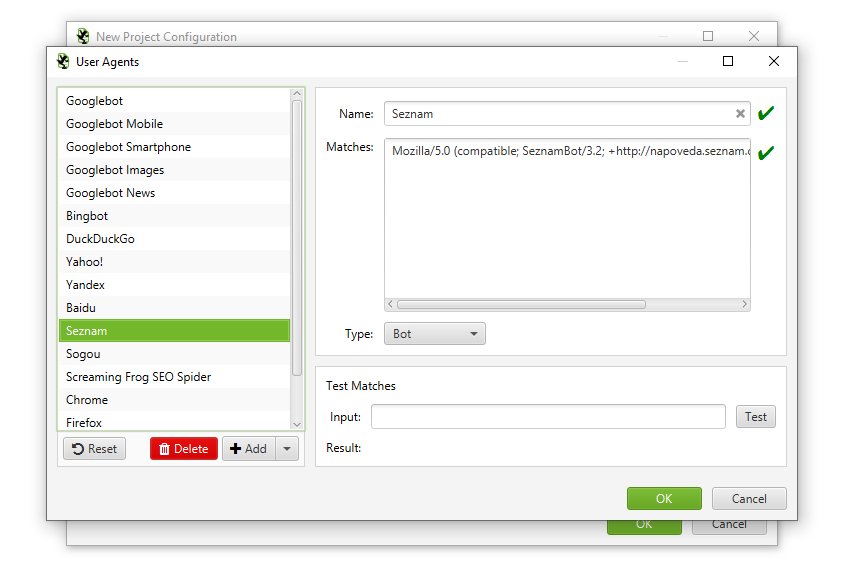
Task: Click the Matches horizontal scrollbar thumb
Action: coord(521,304)
